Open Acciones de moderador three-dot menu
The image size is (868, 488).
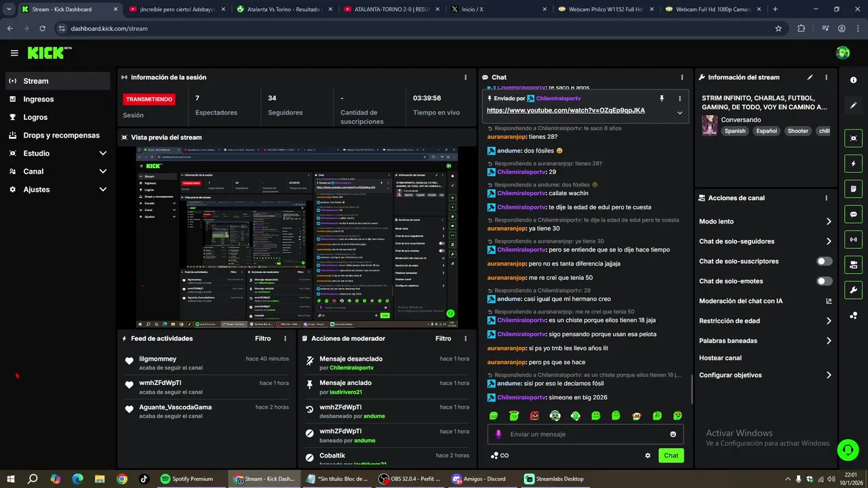pyautogui.click(x=465, y=338)
